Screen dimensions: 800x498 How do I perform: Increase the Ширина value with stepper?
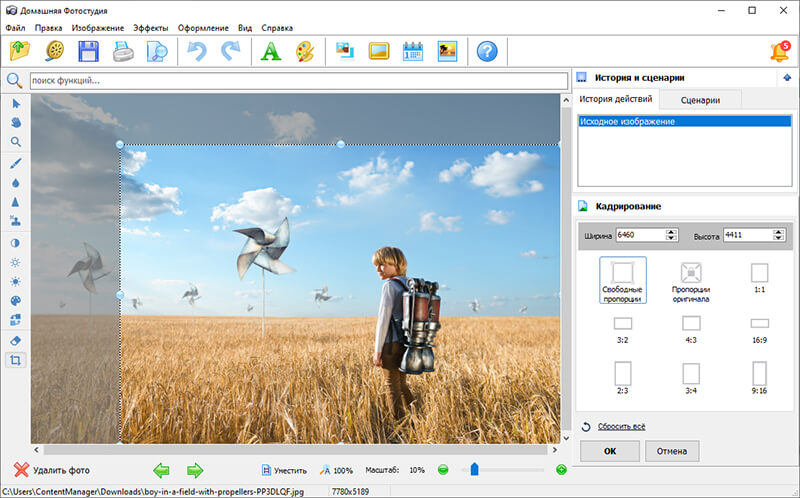[672, 232]
